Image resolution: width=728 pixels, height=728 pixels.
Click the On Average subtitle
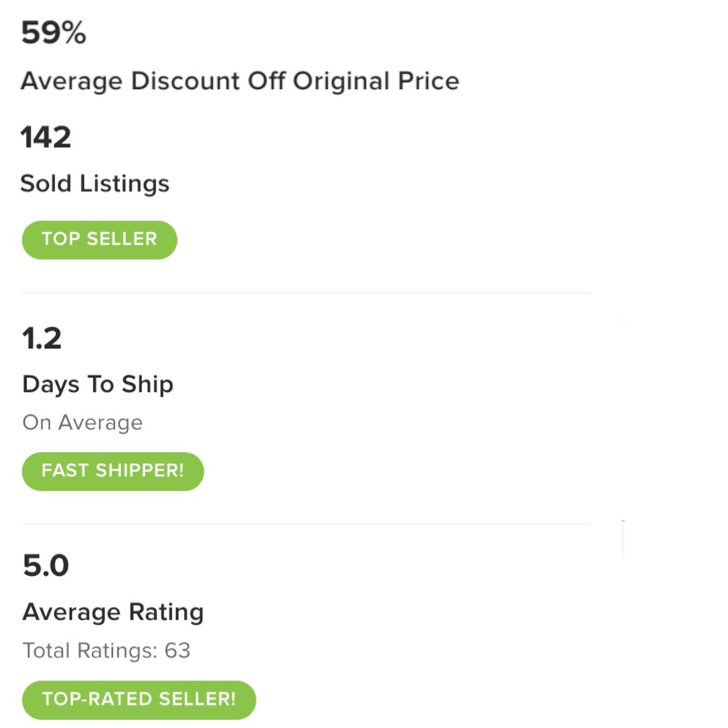pos(83,423)
